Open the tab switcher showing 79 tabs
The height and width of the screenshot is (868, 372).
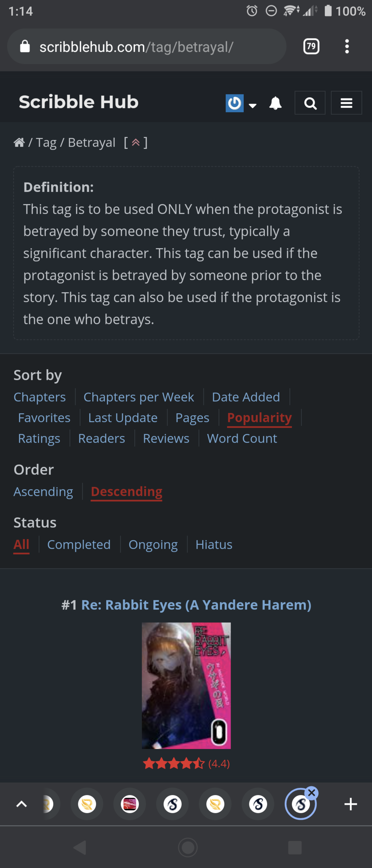coord(311,47)
